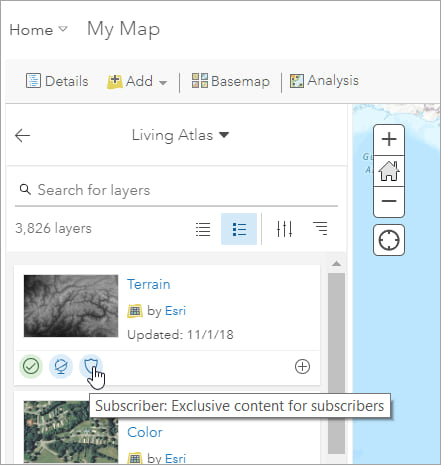The image size is (441, 465).
Task: Click the search magnifier icon
Action: [x=25, y=189]
